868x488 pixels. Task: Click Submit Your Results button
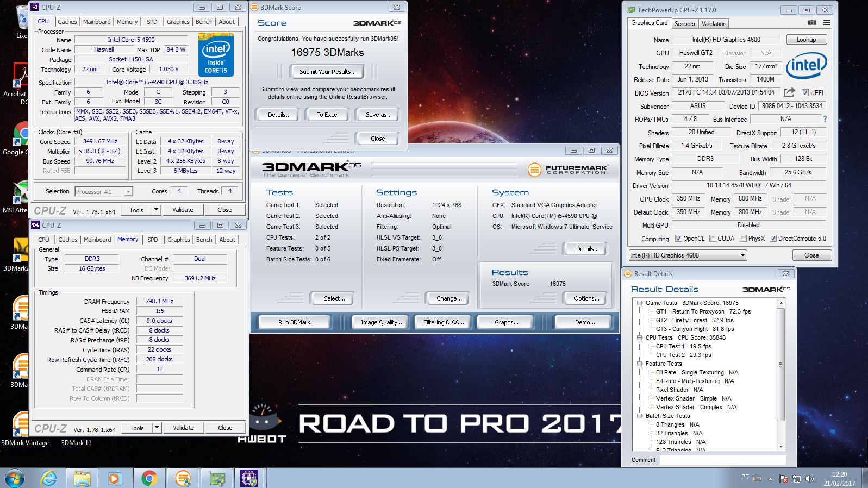328,72
